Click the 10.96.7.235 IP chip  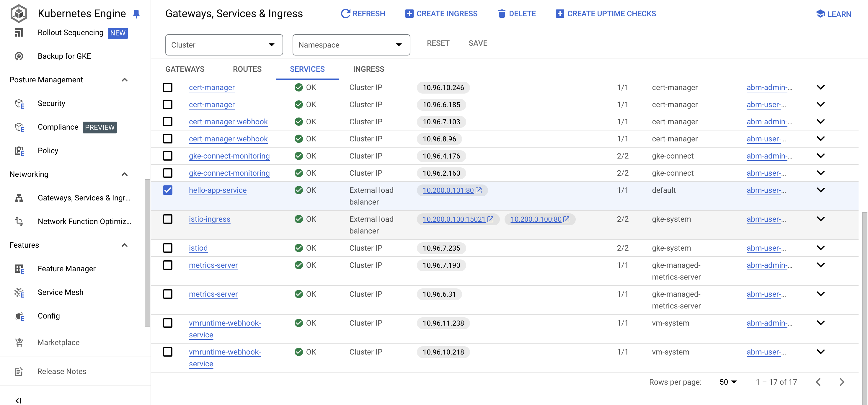point(441,248)
